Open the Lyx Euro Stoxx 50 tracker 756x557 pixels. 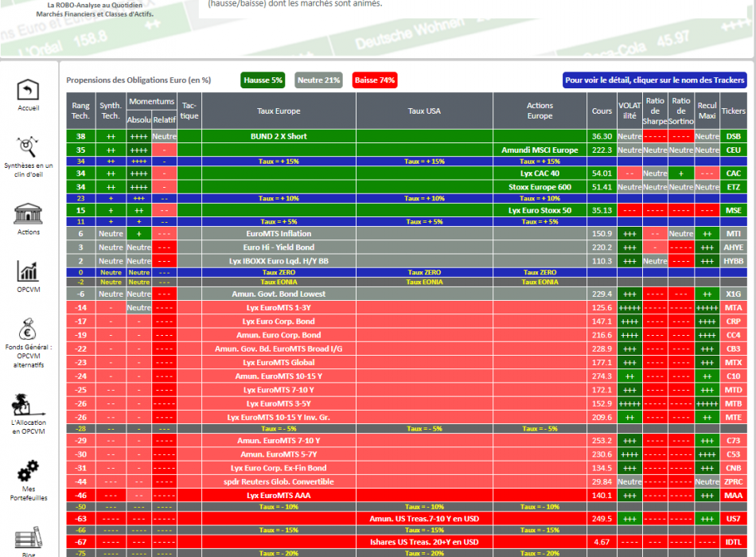click(x=540, y=210)
